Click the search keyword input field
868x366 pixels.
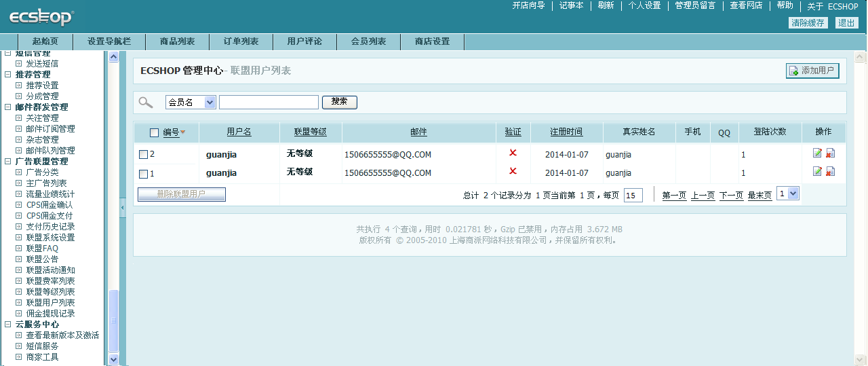(269, 103)
